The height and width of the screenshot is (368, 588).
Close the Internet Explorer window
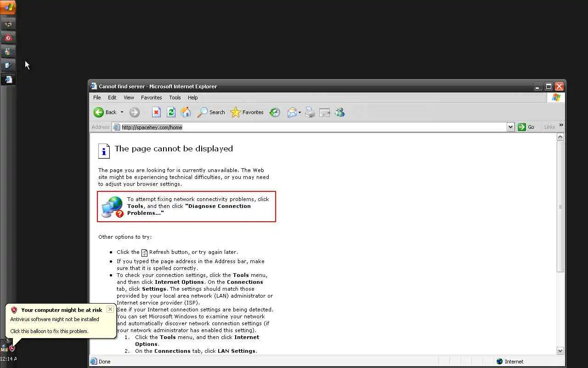[559, 86]
